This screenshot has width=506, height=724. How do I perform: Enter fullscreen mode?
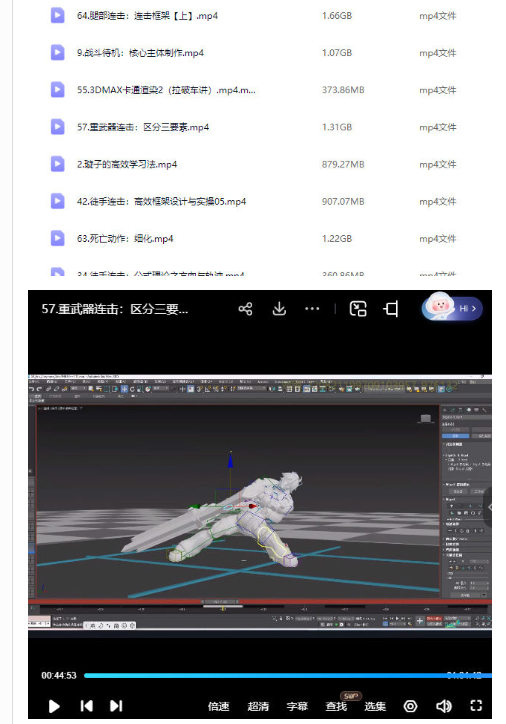coord(476,706)
